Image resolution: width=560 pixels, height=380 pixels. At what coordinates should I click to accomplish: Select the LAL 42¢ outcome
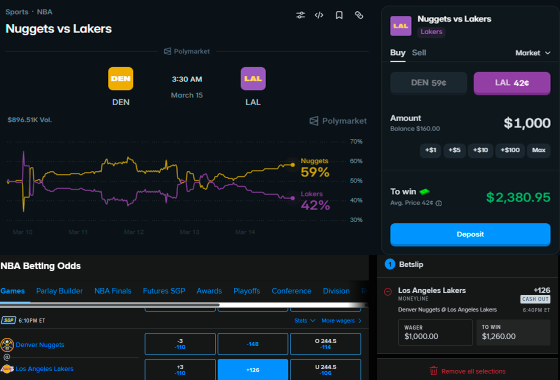pyautogui.click(x=512, y=83)
